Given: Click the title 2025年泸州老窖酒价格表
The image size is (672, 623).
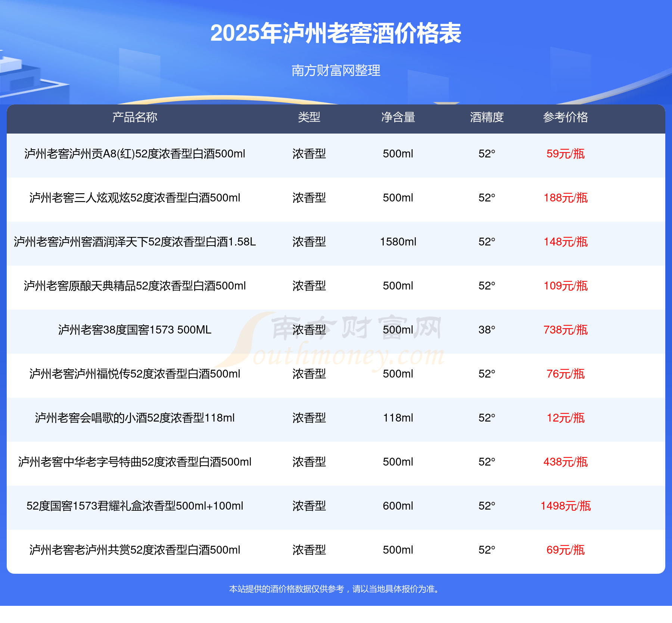Looking at the screenshot, I should coord(336,34).
